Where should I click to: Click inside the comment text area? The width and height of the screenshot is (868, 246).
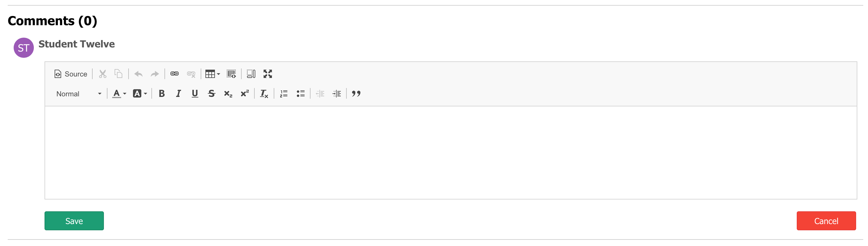(x=451, y=152)
